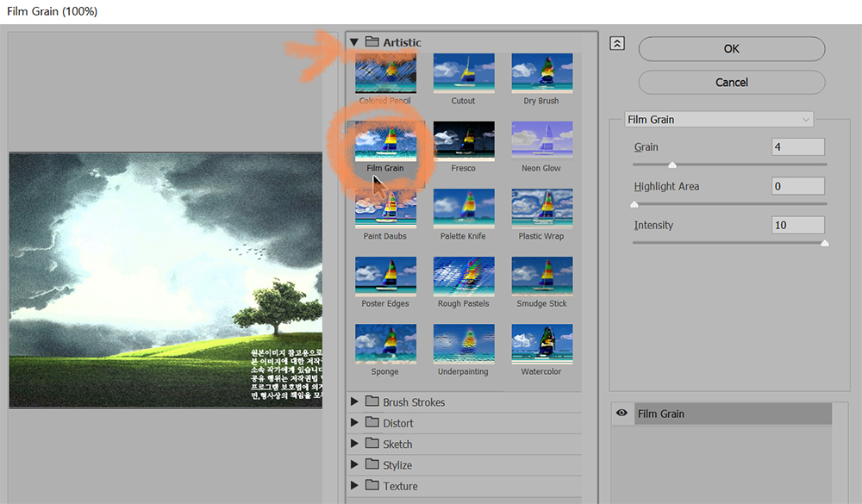Click the Brush Strokes folder icon
The height and width of the screenshot is (504, 862).
pyautogui.click(x=372, y=401)
